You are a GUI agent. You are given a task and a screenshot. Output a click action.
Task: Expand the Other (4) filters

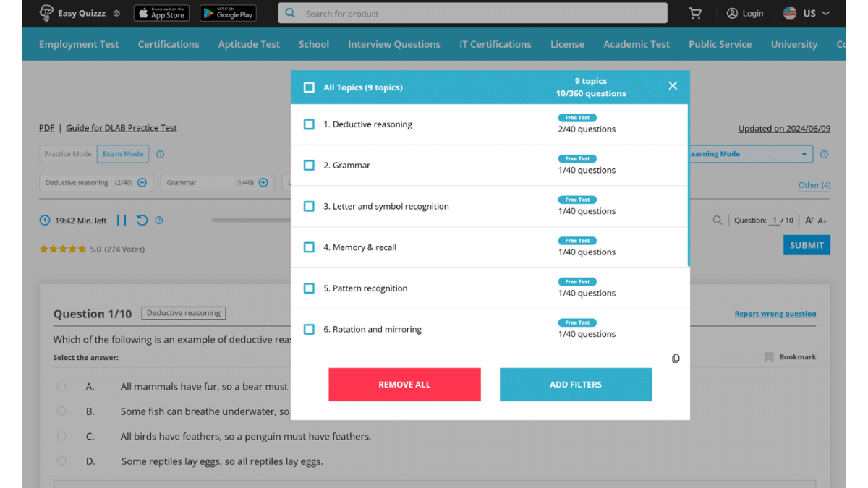(814, 185)
